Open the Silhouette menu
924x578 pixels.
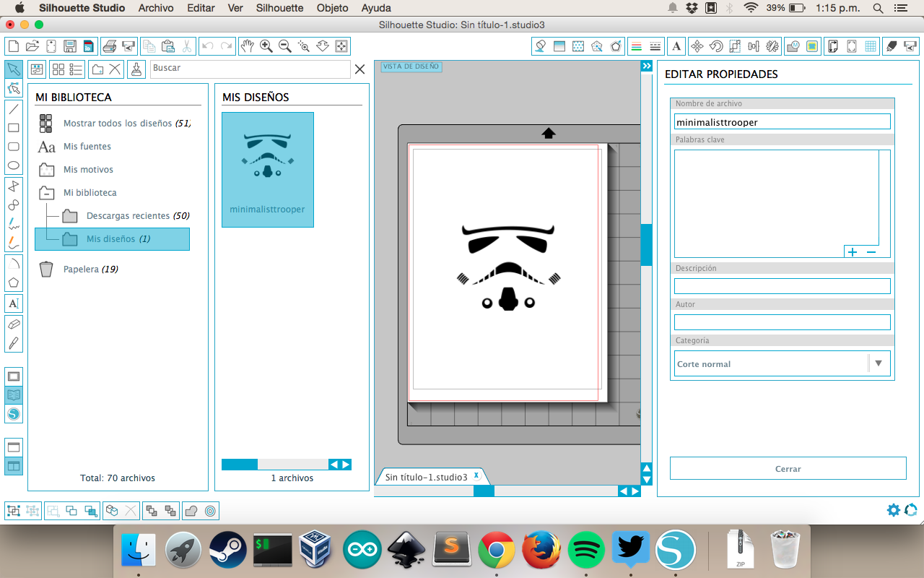click(x=279, y=8)
